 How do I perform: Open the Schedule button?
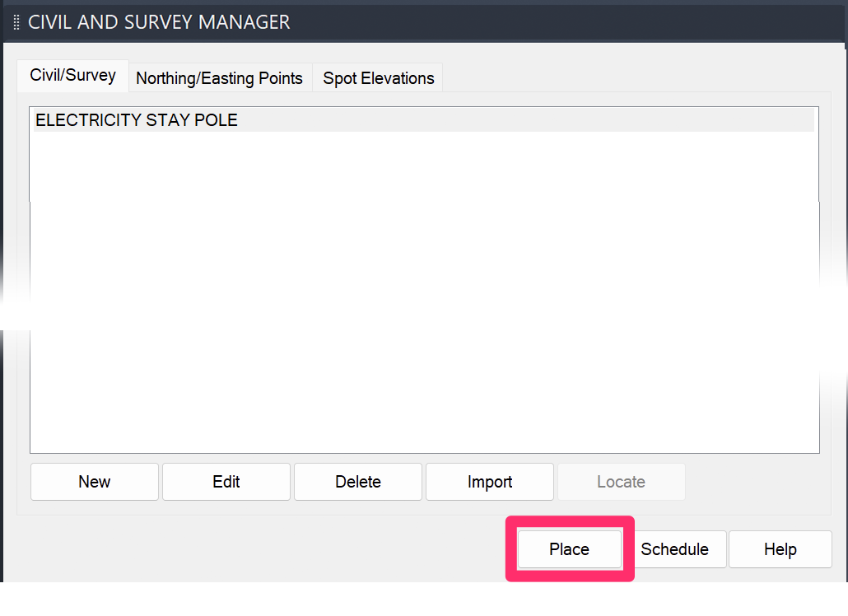pos(675,549)
